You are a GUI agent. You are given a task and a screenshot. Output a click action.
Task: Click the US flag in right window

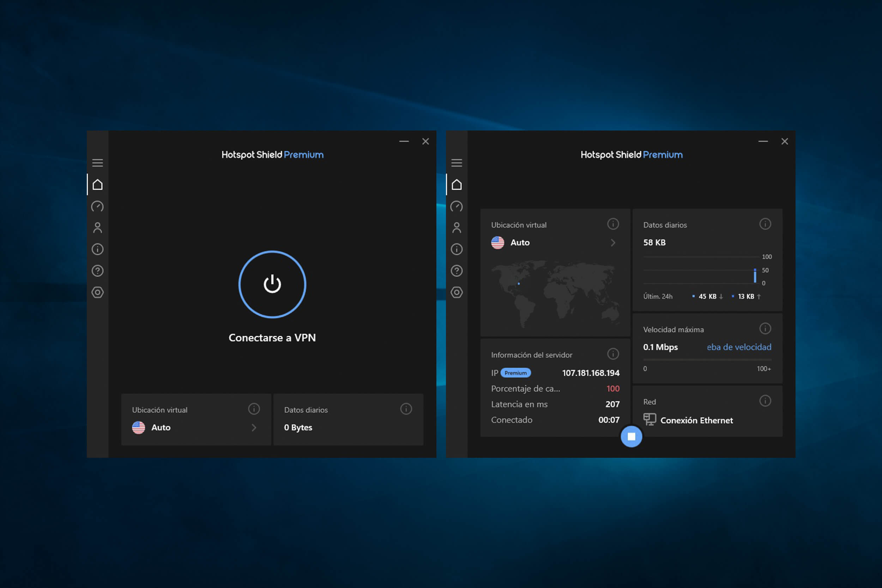pos(498,243)
